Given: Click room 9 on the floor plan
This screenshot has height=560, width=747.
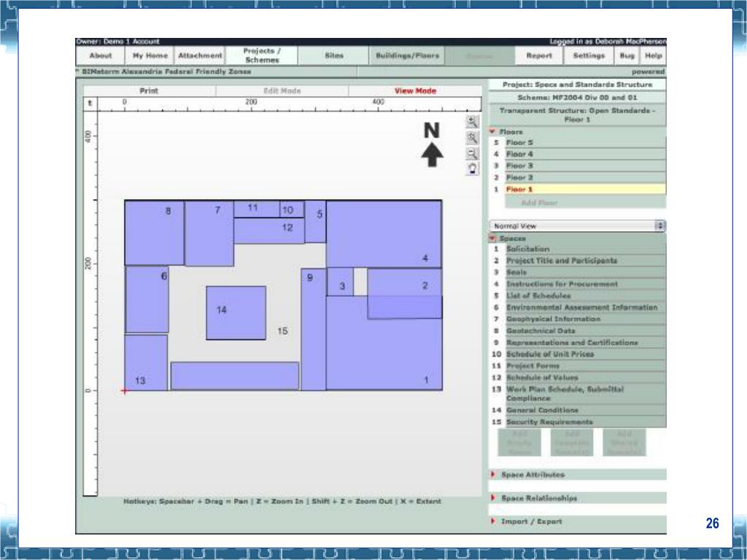Looking at the screenshot, I should (x=314, y=330).
